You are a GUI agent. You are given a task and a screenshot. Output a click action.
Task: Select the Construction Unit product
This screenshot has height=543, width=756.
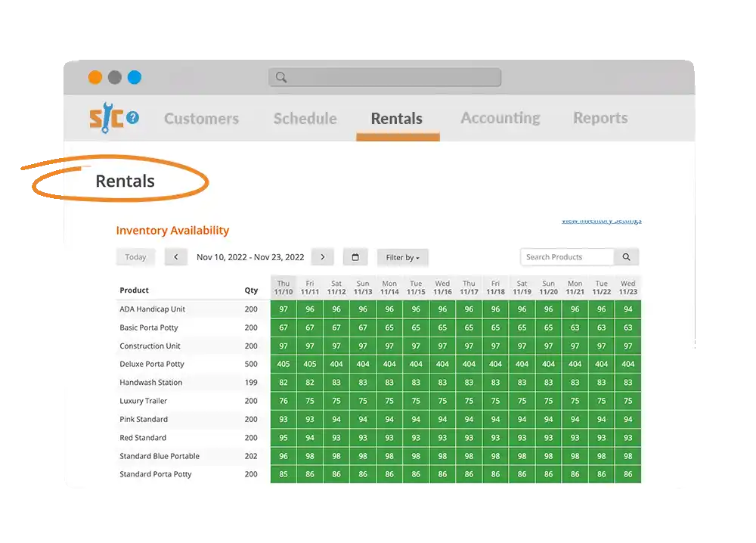tap(150, 346)
